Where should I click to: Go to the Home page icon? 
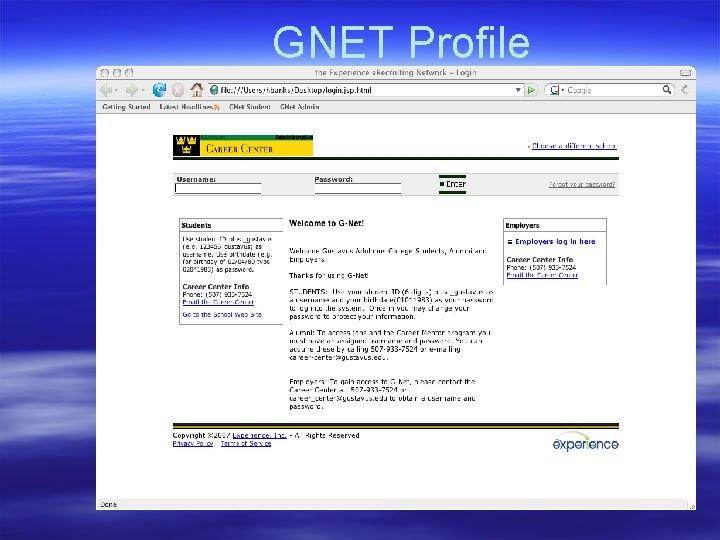(197, 90)
